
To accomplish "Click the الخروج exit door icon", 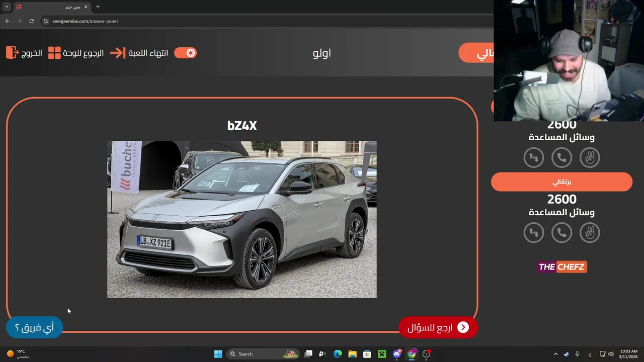I will 12,53.
